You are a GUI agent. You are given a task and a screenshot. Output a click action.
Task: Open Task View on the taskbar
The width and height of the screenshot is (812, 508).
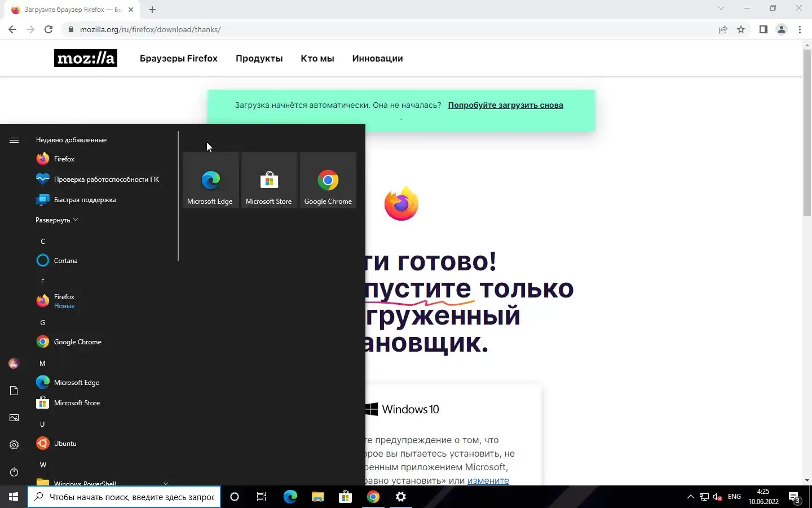click(x=262, y=497)
